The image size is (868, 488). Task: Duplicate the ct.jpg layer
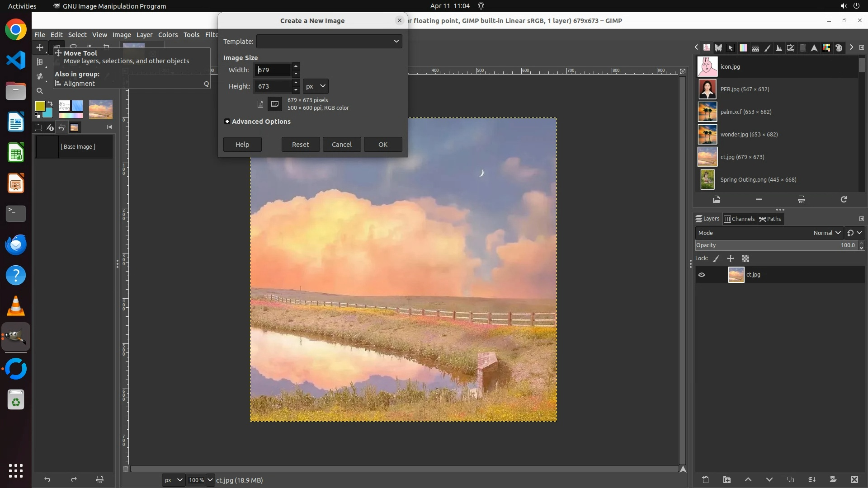tap(790, 479)
